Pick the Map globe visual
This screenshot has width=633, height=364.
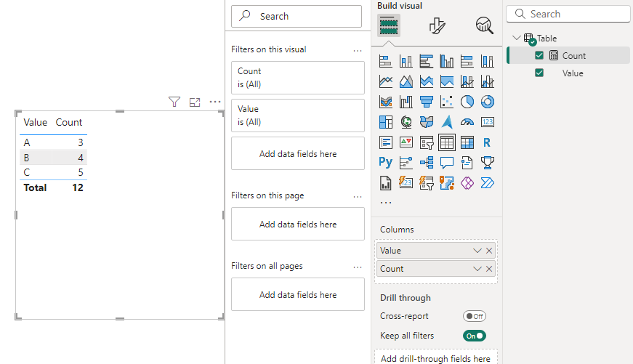click(406, 122)
